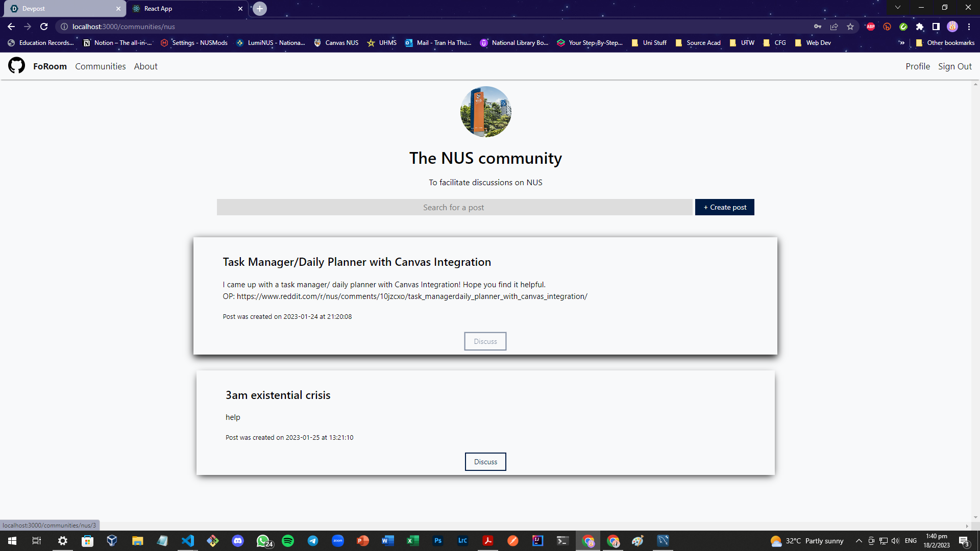Image resolution: width=980 pixels, height=551 pixels.
Task: Click the FoRoom GitHub cat logo
Action: [16, 66]
